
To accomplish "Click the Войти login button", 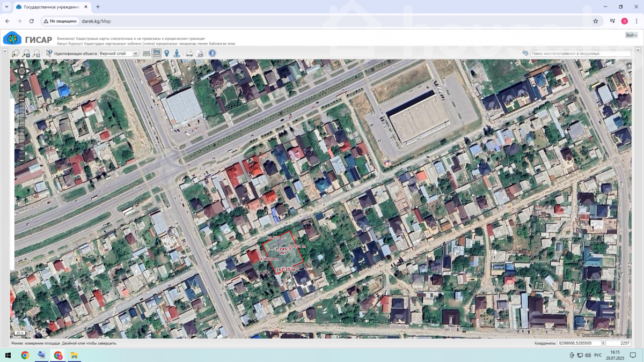I will (x=631, y=35).
